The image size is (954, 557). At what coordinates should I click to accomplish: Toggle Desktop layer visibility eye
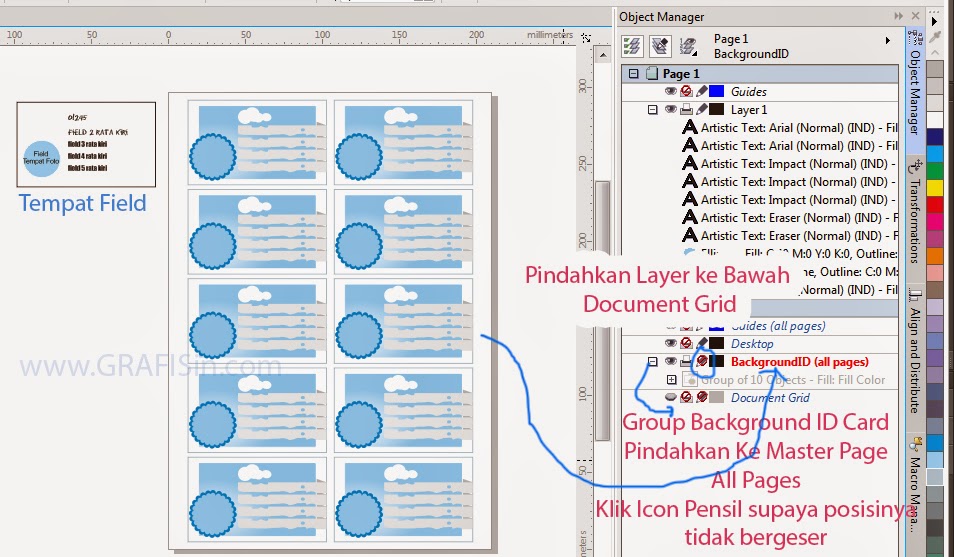point(670,343)
